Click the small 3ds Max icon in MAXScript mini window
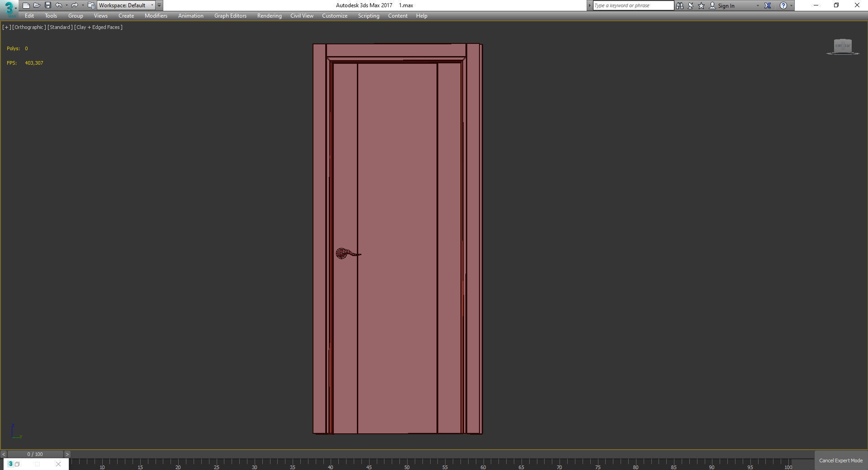 (x=10, y=464)
